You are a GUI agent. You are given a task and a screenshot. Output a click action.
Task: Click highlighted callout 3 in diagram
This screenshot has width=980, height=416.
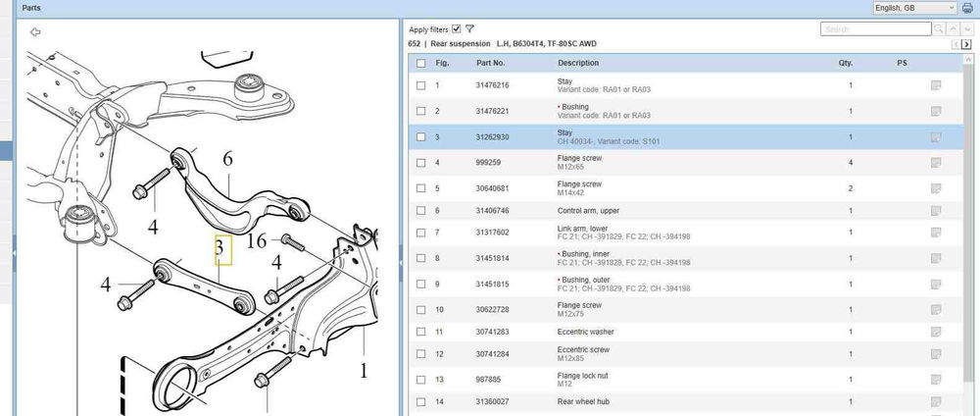[223, 249]
